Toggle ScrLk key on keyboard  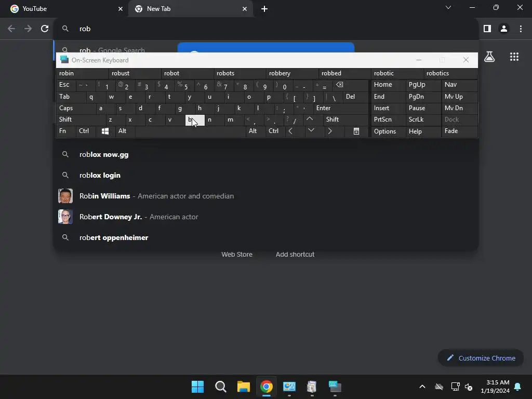tap(423, 119)
